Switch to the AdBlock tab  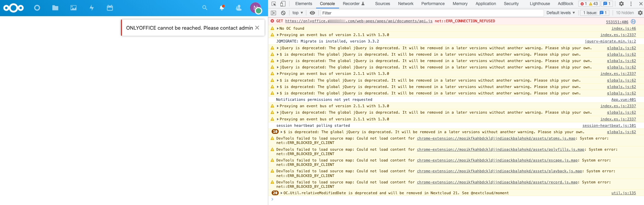tap(565, 4)
